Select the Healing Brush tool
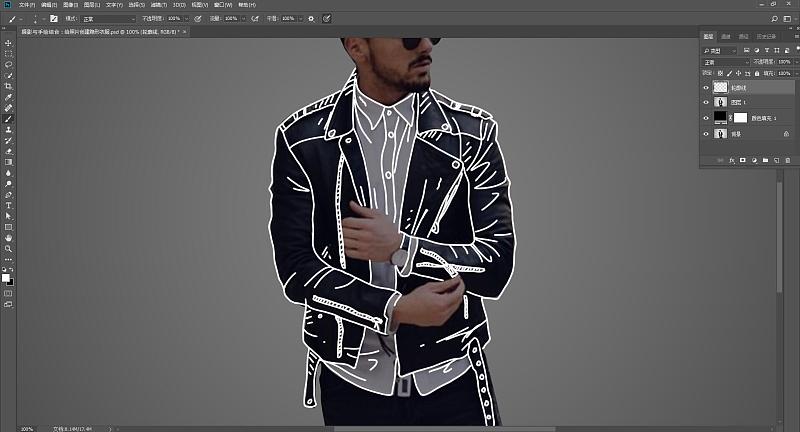Viewport: 800px width, 432px height. pos(8,108)
